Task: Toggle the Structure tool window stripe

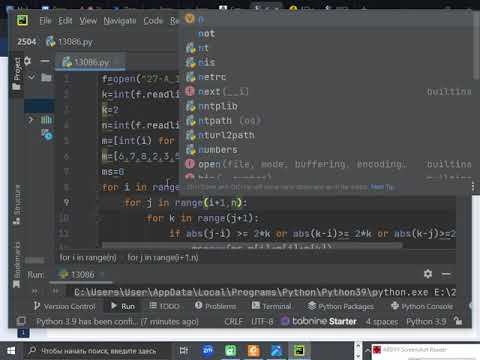Action: tap(16, 204)
